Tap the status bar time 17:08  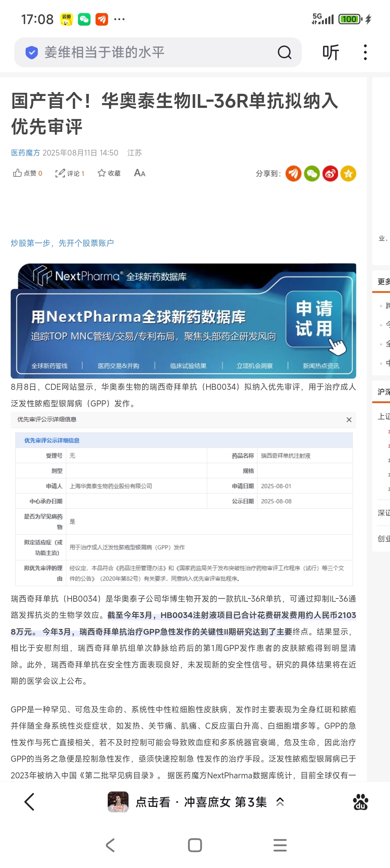pos(37,19)
